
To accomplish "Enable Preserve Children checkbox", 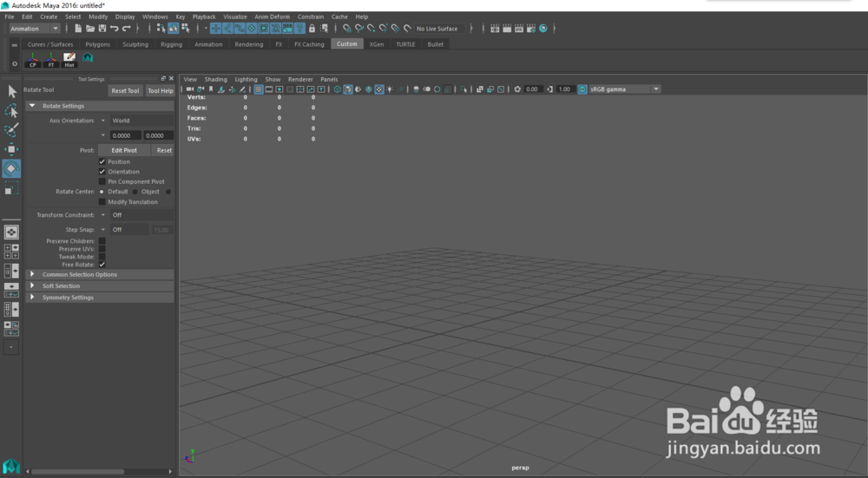I will (x=102, y=240).
